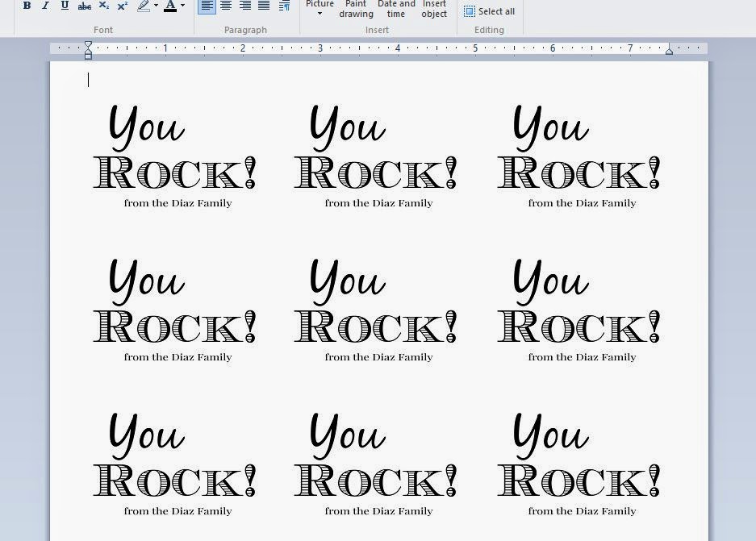The image size is (756, 541).
Task: Toggle underline formatting
Action: coord(65,6)
